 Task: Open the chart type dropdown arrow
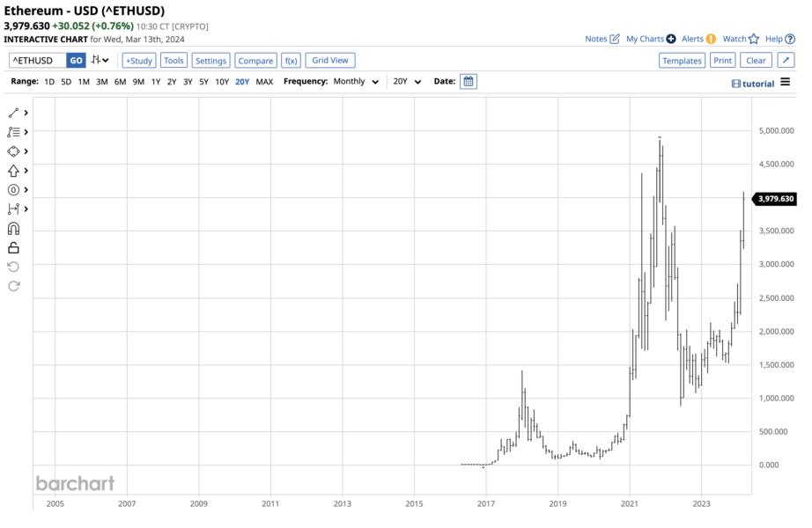pos(105,60)
